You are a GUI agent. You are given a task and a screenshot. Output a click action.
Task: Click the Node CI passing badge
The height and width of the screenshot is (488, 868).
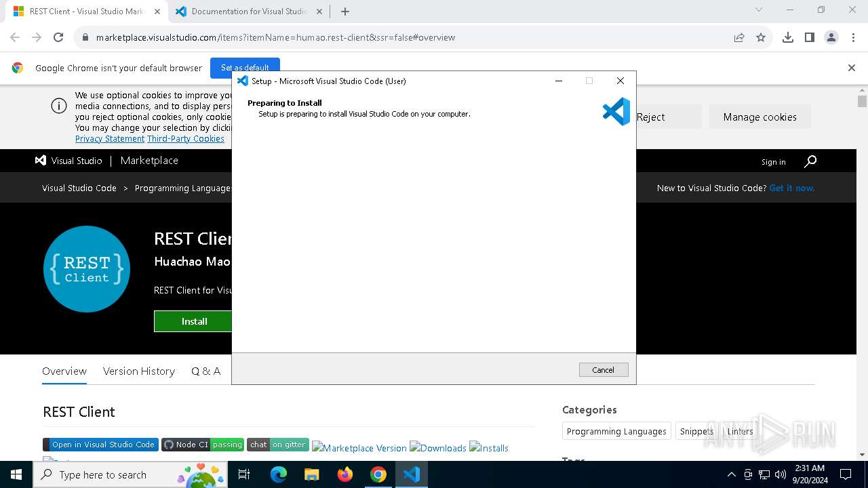[203, 445]
